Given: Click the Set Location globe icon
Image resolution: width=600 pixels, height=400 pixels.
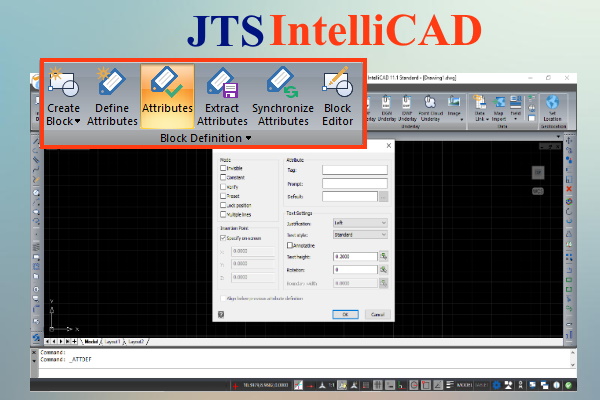Looking at the screenshot, I should [552, 103].
